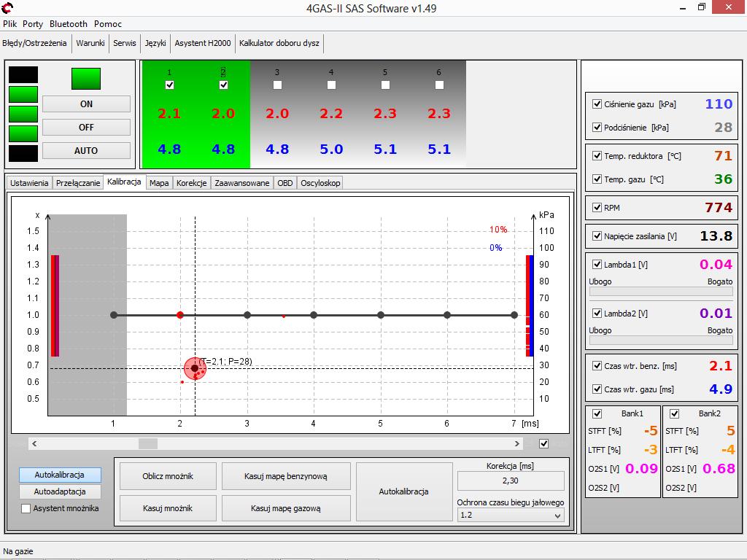Switch to the Korekcje tab

(192, 183)
